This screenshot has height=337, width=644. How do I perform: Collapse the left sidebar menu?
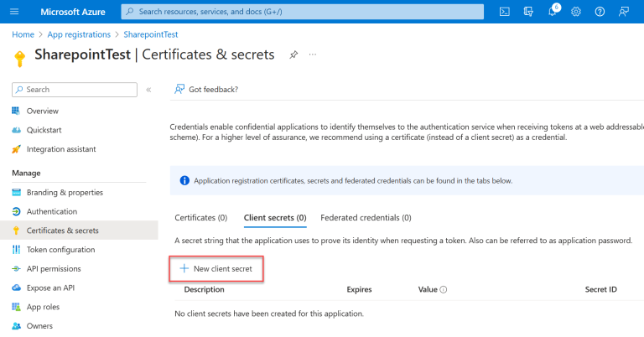click(x=148, y=90)
